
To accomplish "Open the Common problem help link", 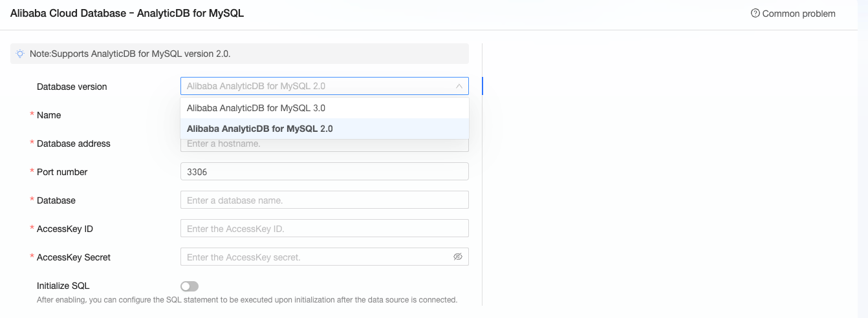I will point(793,14).
